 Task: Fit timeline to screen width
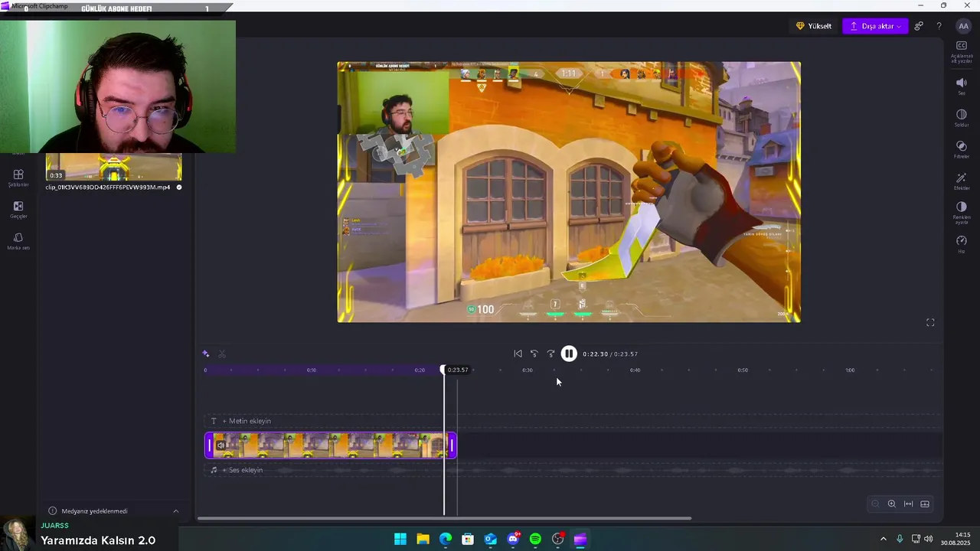coord(908,504)
